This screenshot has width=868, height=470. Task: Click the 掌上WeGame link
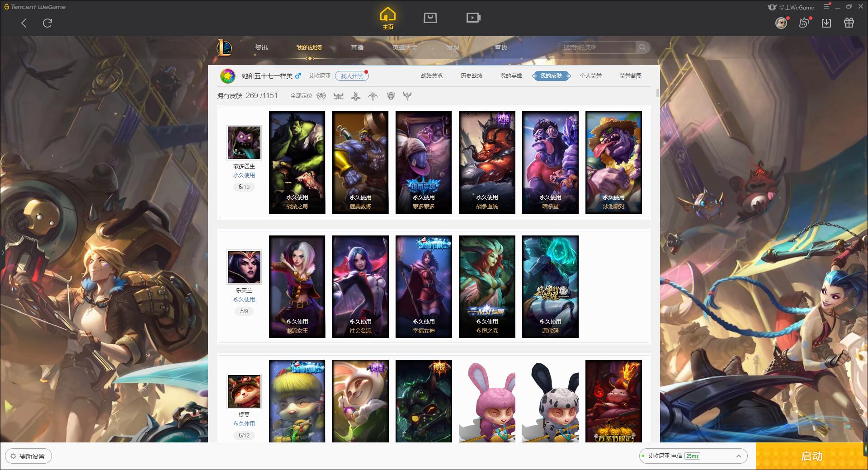[791, 7]
